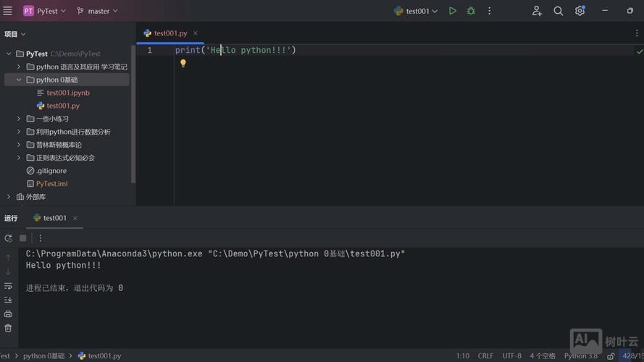The image size is (644, 362).
Task: Run test001 with the green play button
Action: click(453, 11)
